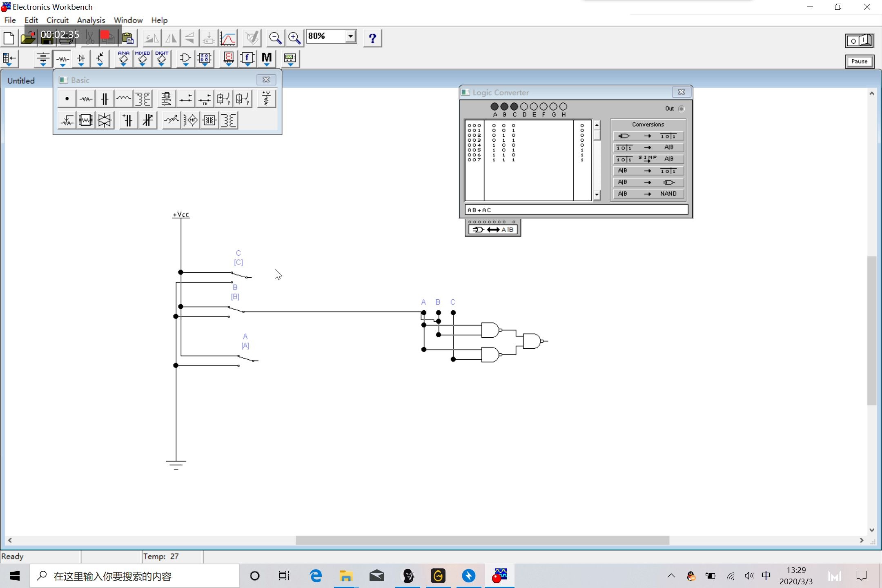Viewport: 882px width, 588px height.
Task: Expand the Mixed ICs parts bin
Action: tap(143, 59)
